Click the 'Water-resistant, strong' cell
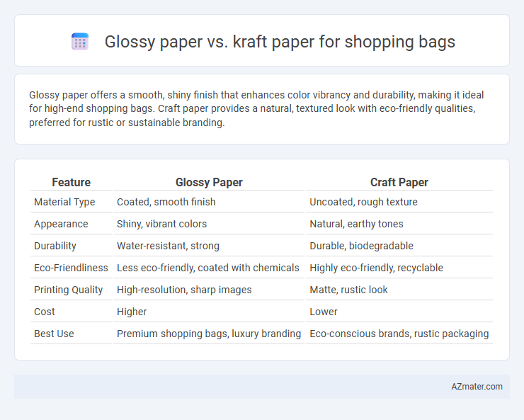Viewport: 524px width, 420px height. pyautogui.click(x=209, y=246)
